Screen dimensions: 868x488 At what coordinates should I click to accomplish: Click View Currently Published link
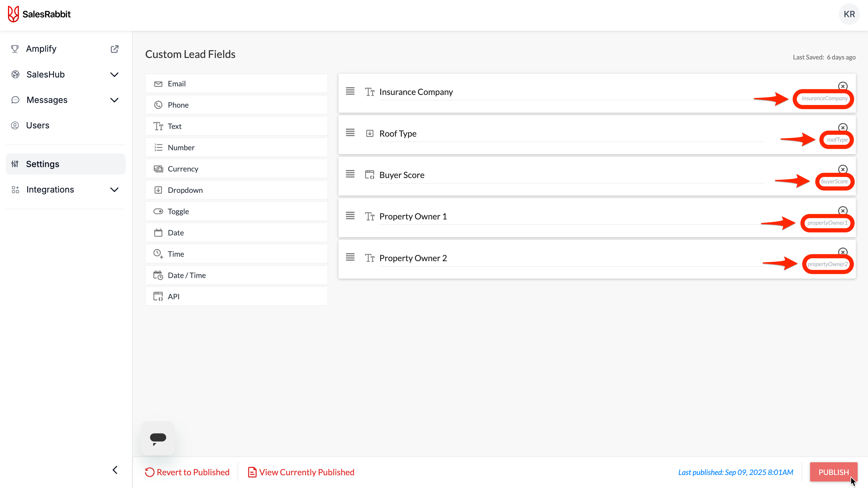[x=301, y=472]
